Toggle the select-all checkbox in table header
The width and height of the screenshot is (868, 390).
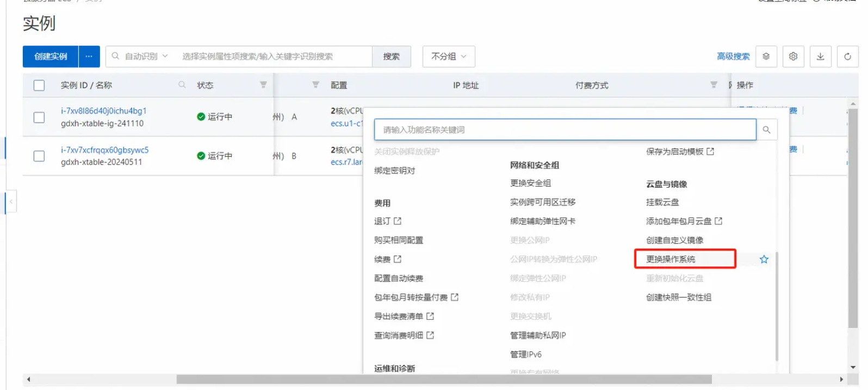pyautogui.click(x=39, y=85)
